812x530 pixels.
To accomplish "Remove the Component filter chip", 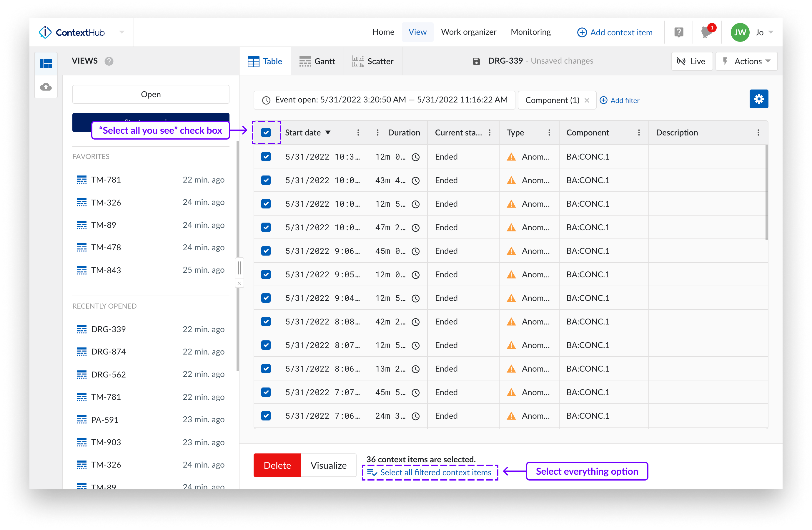I will point(587,100).
